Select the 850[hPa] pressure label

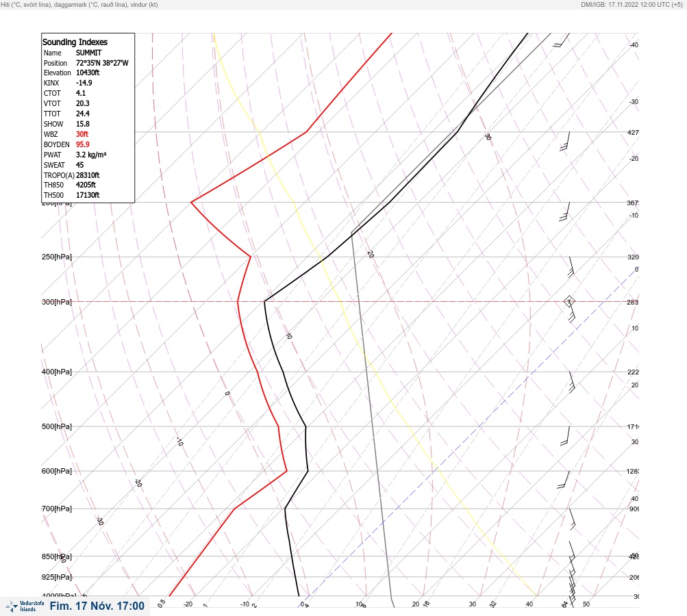57,556
